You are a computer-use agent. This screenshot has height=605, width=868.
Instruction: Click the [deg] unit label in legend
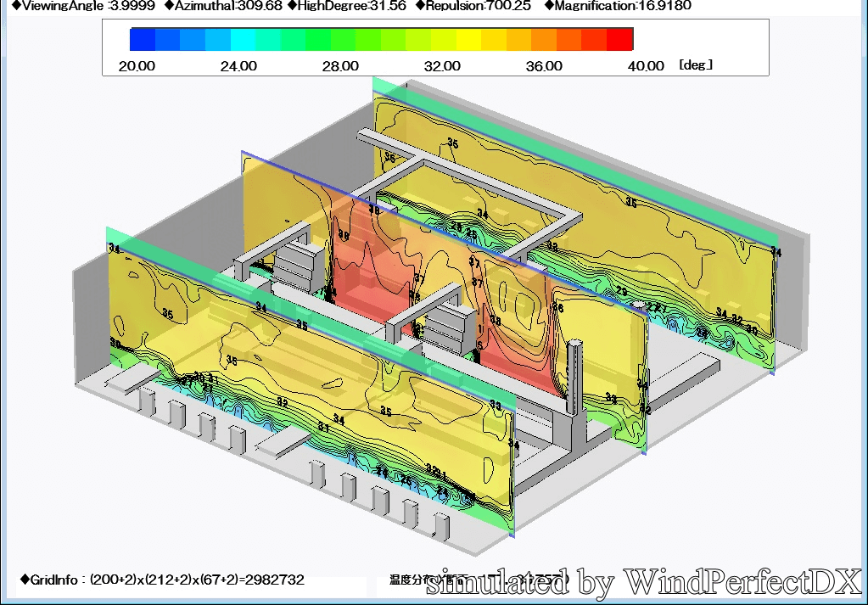(696, 65)
